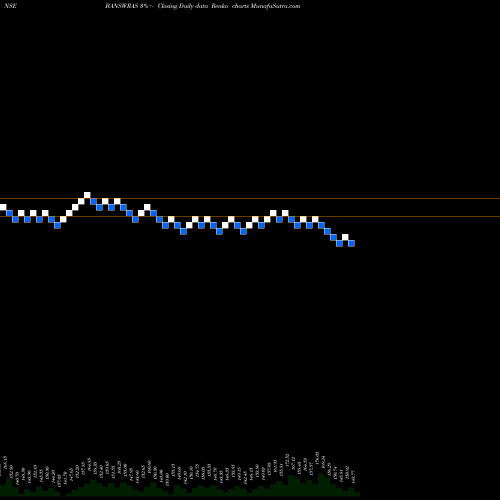Click the tallest green volume bar

[321, 484]
